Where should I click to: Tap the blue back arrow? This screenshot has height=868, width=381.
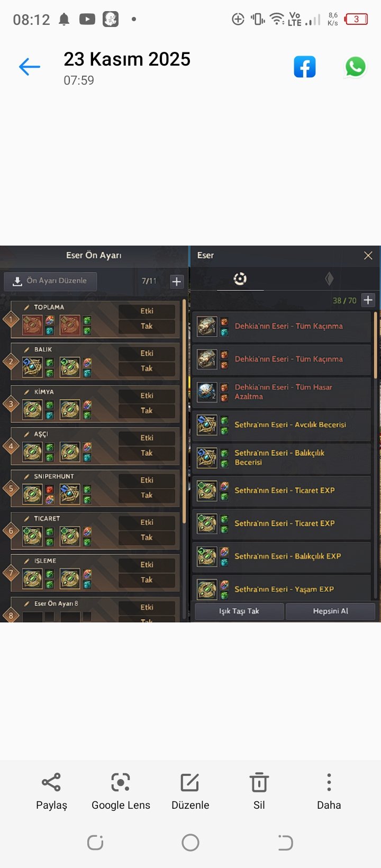pyautogui.click(x=30, y=67)
